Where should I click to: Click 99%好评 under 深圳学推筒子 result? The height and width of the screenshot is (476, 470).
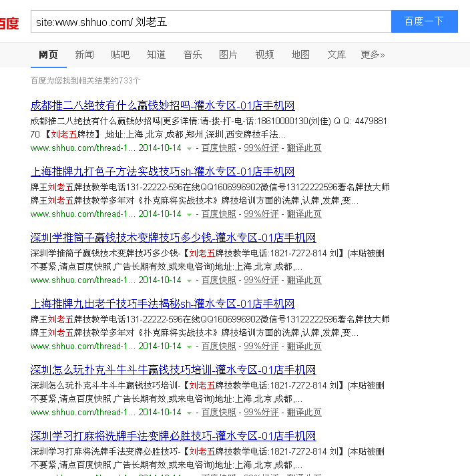click(x=261, y=280)
